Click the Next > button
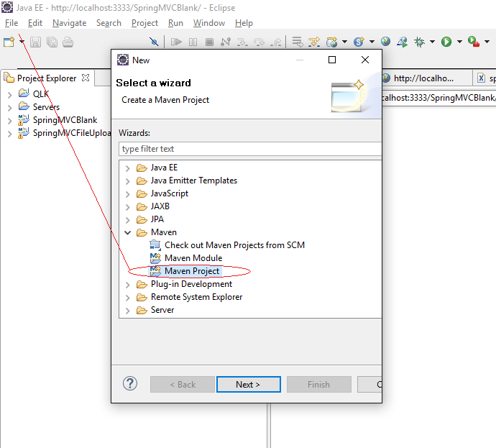496x448 pixels. pos(248,385)
